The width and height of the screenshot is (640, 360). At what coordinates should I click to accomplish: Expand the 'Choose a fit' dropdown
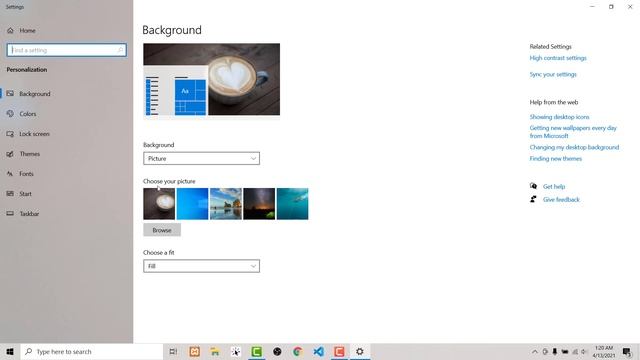click(201, 266)
